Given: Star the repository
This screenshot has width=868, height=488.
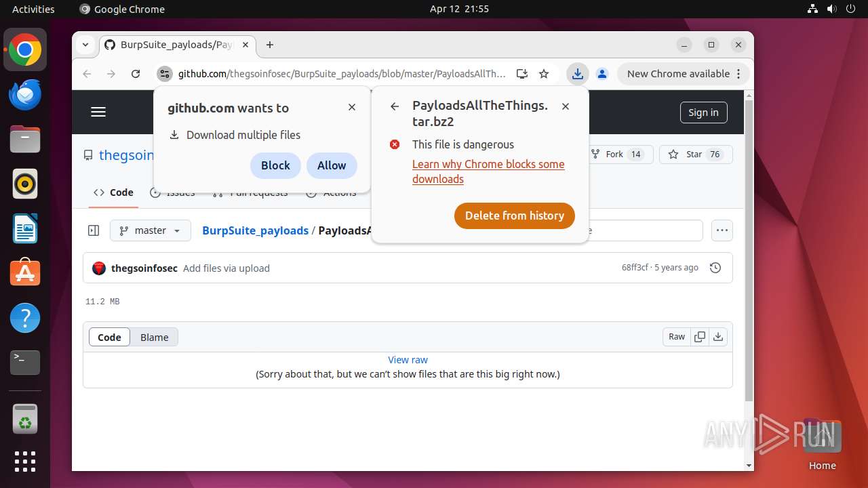Looking at the screenshot, I should coord(695,155).
